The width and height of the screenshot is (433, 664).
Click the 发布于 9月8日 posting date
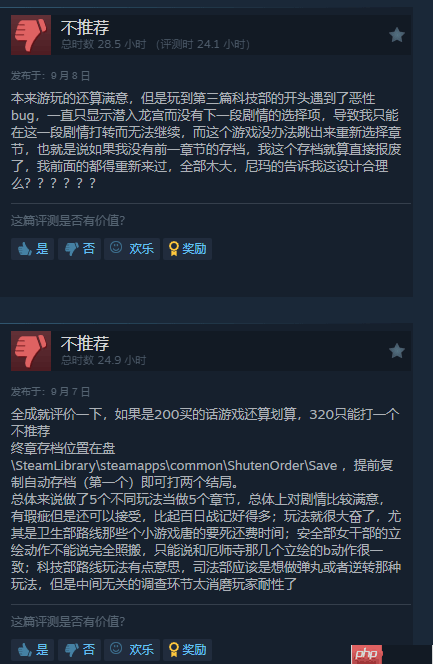[x=50, y=76]
